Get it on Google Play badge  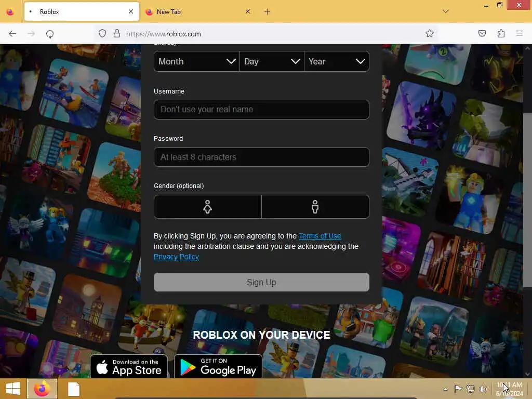click(218, 366)
